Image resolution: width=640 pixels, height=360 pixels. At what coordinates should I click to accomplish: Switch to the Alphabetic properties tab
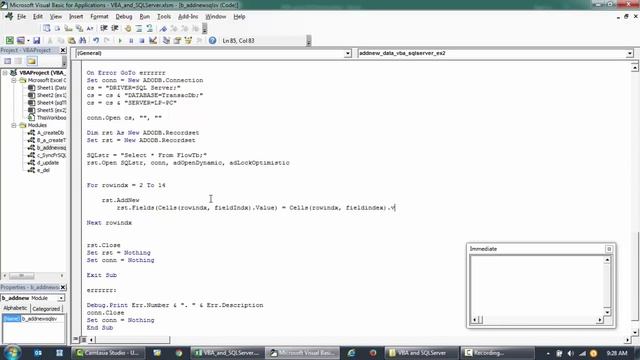[x=15, y=308]
